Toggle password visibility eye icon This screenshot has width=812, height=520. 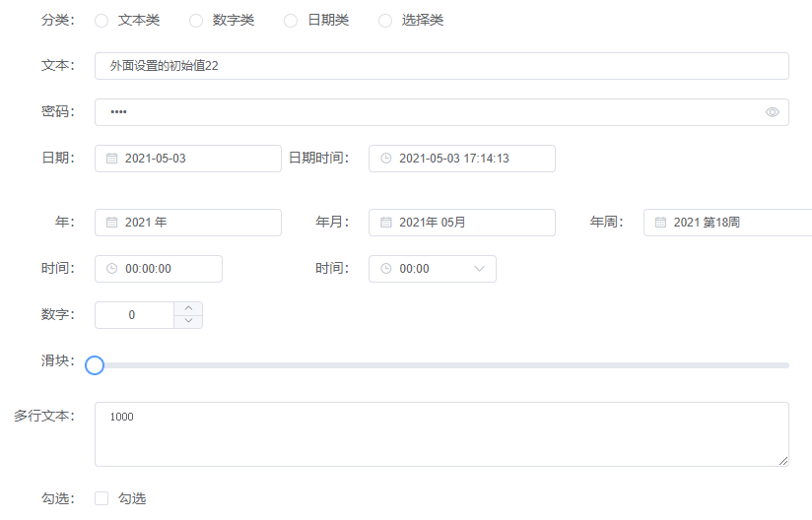pos(773,112)
